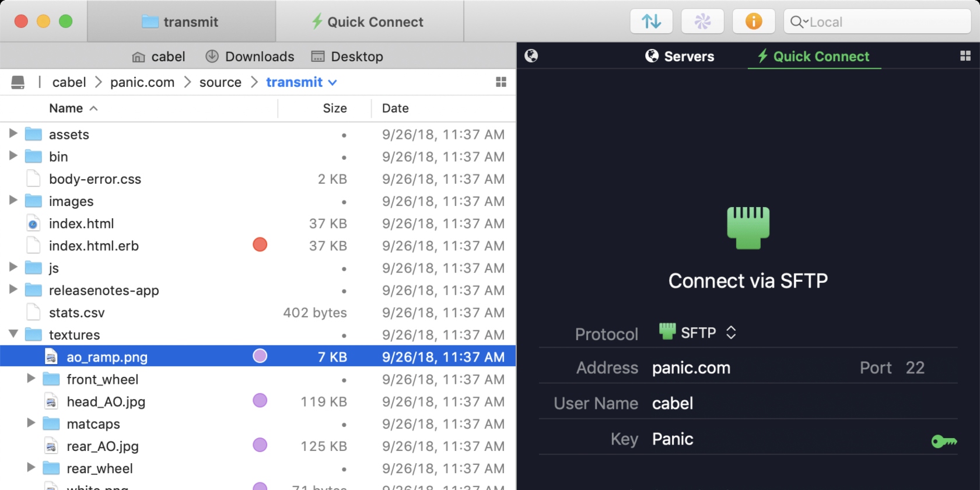Screen dimensions: 980x490
Task: Show the info inspector button
Action: [x=754, y=22]
